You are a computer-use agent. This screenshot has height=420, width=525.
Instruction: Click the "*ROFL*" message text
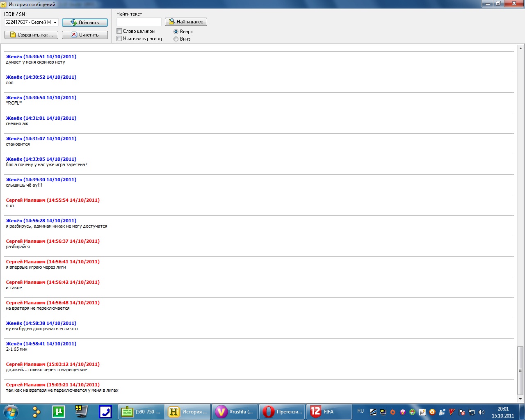(x=14, y=103)
